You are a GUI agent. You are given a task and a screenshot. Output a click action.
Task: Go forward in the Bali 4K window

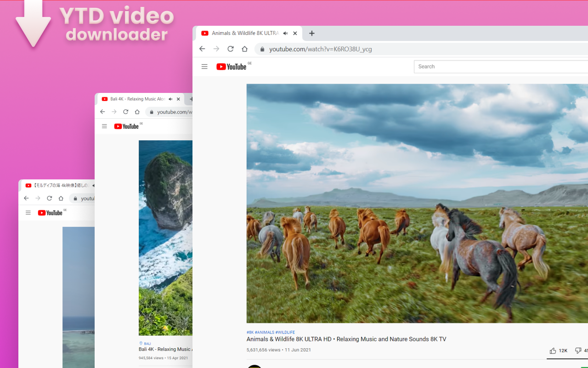point(114,112)
